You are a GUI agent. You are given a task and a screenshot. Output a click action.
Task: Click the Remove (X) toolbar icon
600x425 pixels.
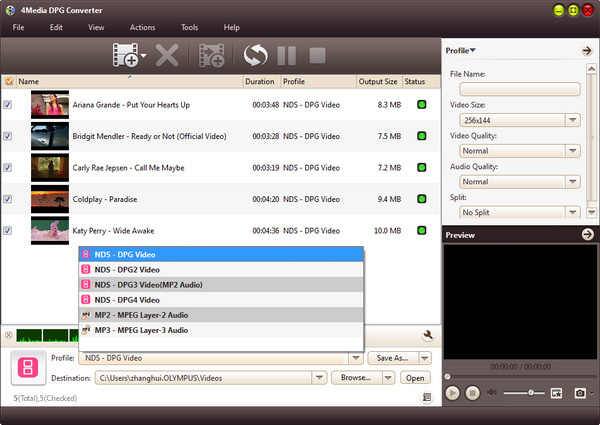168,54
